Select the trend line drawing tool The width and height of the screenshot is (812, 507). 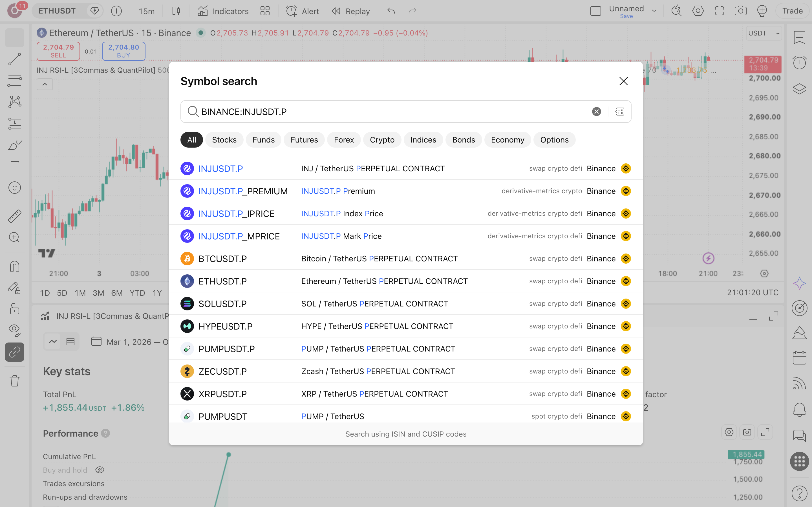click(x=14, y=59)
